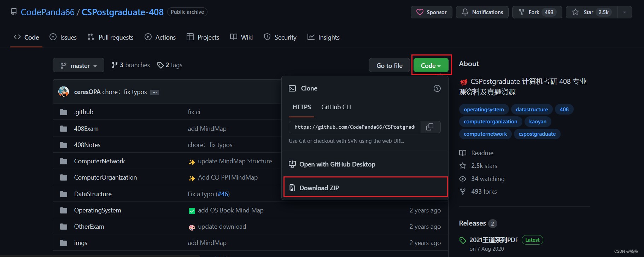Open the computerorganization topic tag
The width and height of the screenshot is (644, 257).
(491, 122)
